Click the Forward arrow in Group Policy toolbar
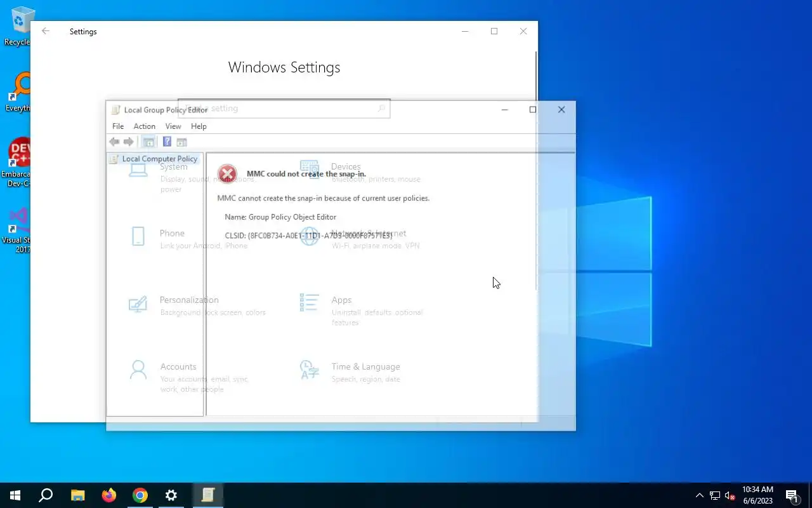 (129, 142)
